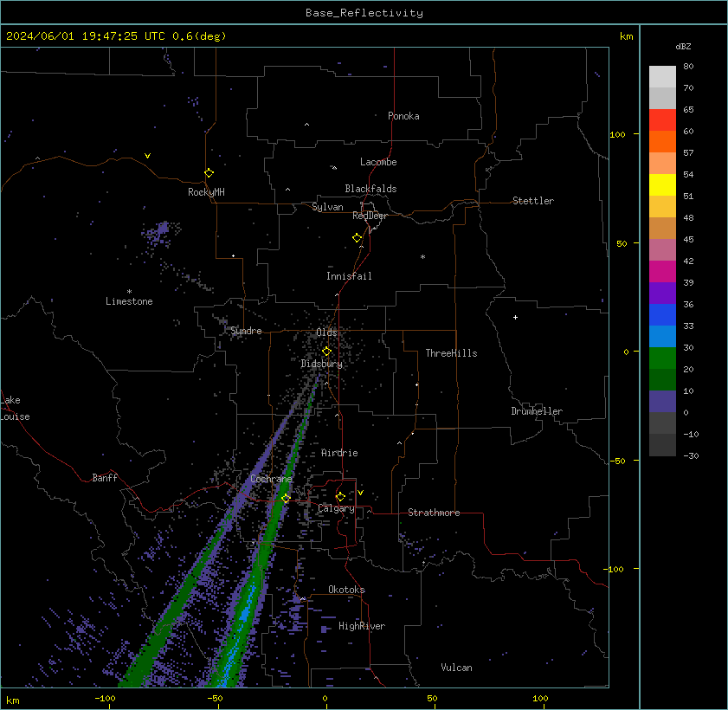Click the magenta 42 dBZ legend swatch

pos(662,272)
